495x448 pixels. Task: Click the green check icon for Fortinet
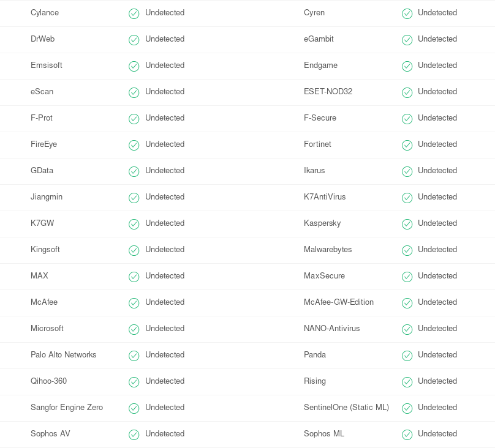pos(407,145)
